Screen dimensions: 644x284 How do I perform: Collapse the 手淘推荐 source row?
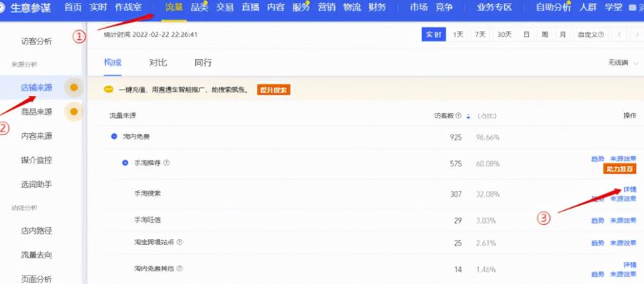tap(125, 163)
